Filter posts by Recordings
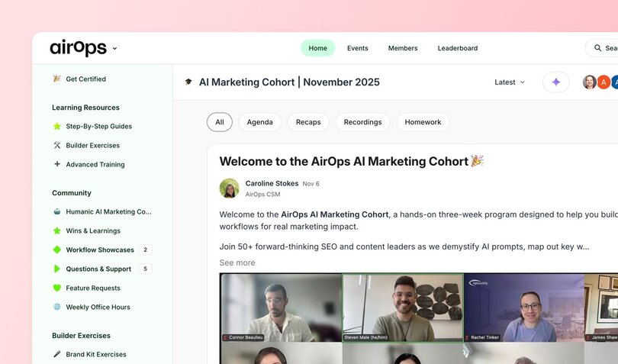 (x=362, y=122)
